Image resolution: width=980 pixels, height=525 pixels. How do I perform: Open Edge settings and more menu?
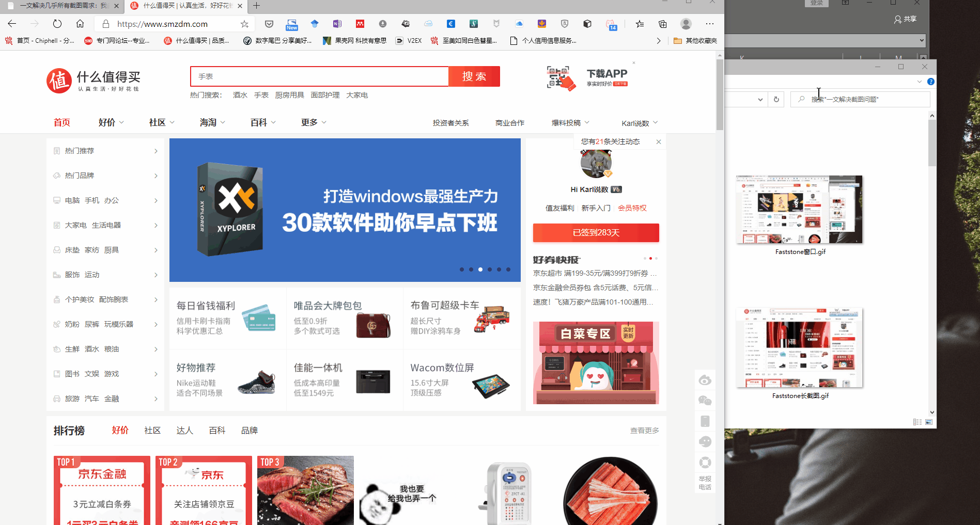click(710, 24)
